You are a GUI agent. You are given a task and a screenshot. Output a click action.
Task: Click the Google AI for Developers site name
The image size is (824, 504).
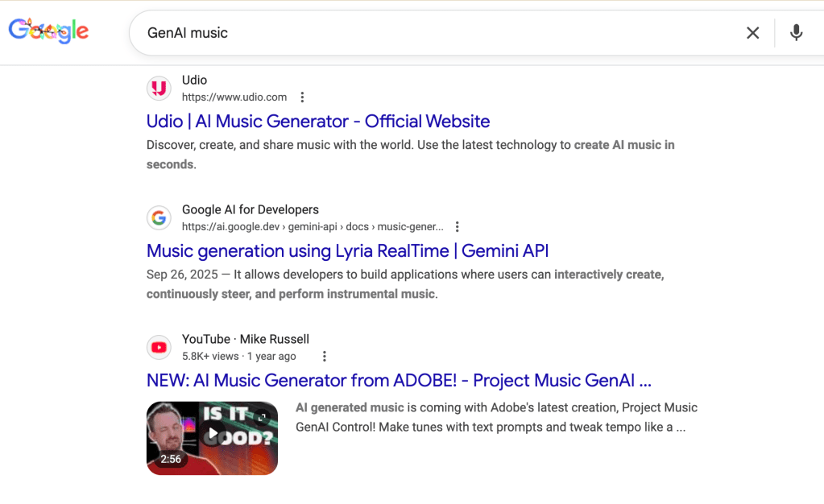tap(251, 209)
